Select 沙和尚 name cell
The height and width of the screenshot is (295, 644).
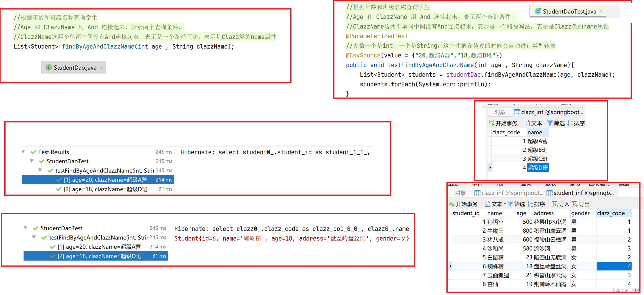pyautogui.click(x=501, y=249)
